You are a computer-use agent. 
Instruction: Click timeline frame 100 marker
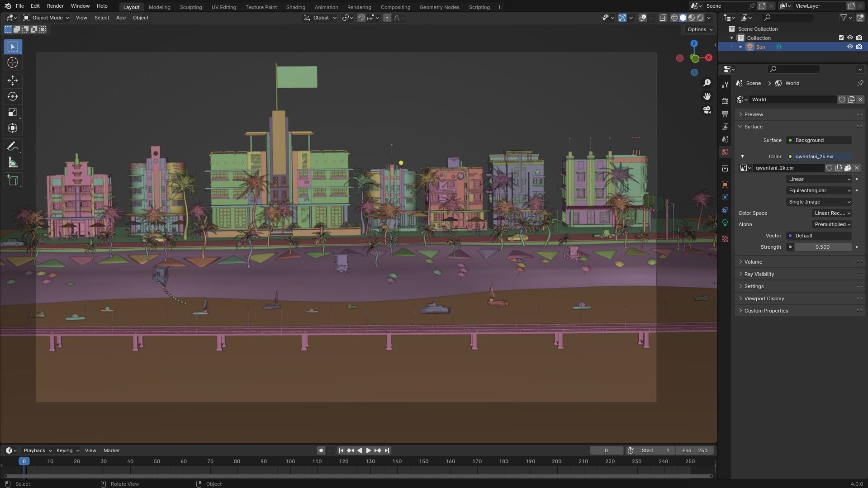click(290, 461)
